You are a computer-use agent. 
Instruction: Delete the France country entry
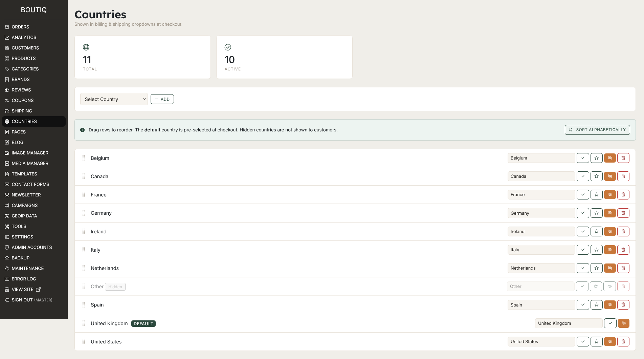point(623,195)
